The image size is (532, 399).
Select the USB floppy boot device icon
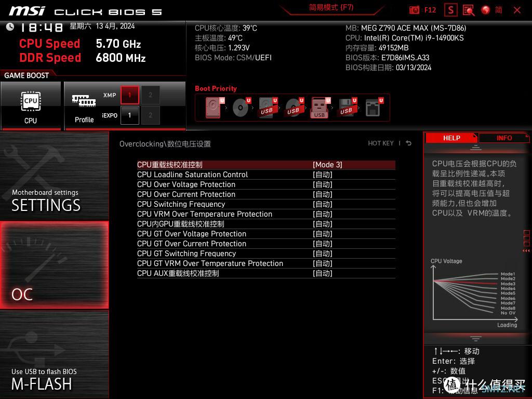(347, 107)
